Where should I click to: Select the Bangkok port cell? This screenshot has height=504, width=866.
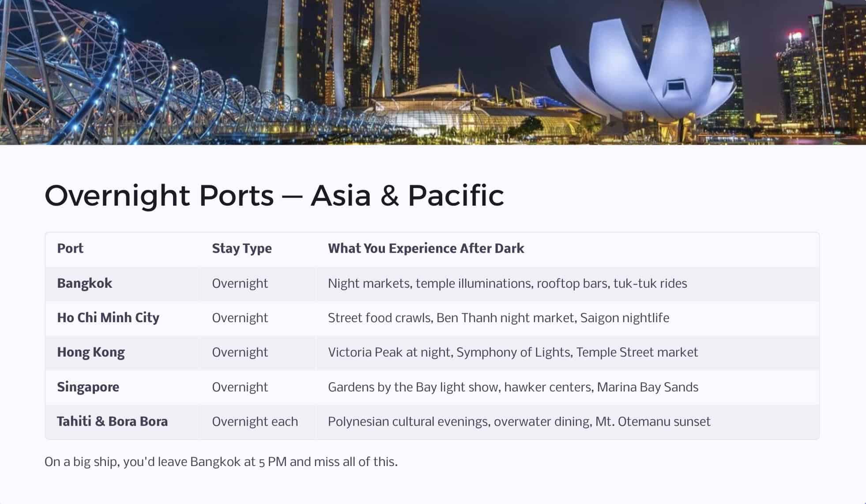pos(84,283)
